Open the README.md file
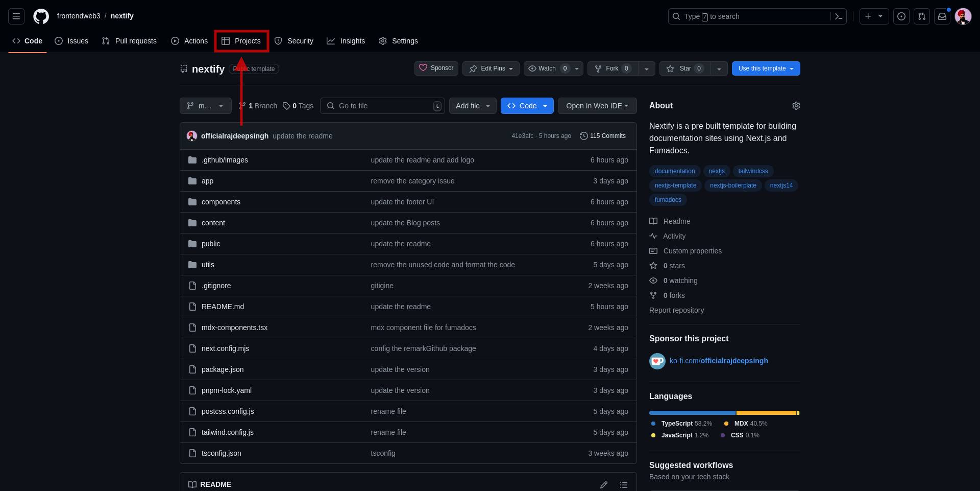The width and height of the screenshot is (980, 491). pyautogui.click(x=223, y=307)
